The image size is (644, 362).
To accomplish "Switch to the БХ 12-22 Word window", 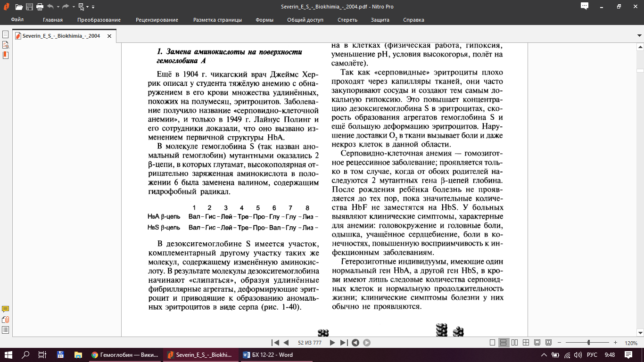I will click(277, 355).
